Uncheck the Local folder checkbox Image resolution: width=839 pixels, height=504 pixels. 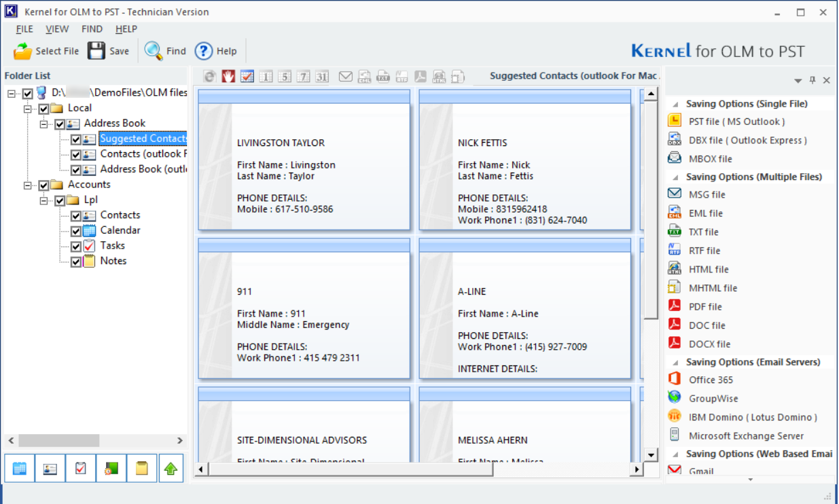pyautogui.click(x=43, y=109)
